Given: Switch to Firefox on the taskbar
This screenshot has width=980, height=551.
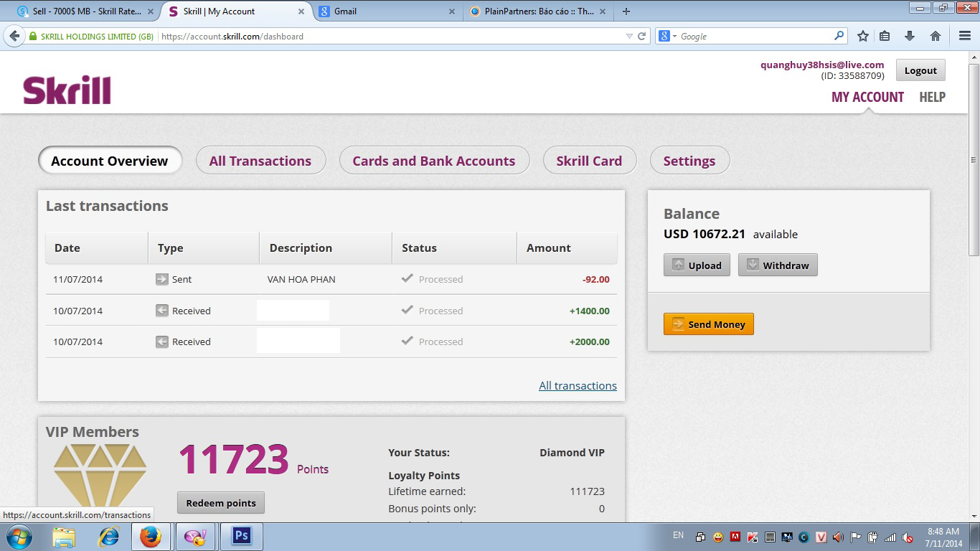Looking at the screenshot, I should coord(151,537).
